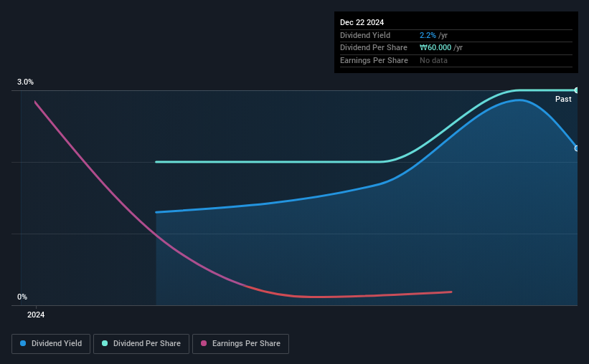Click the No data earnings value
The image size is (589, 364).
433,60
